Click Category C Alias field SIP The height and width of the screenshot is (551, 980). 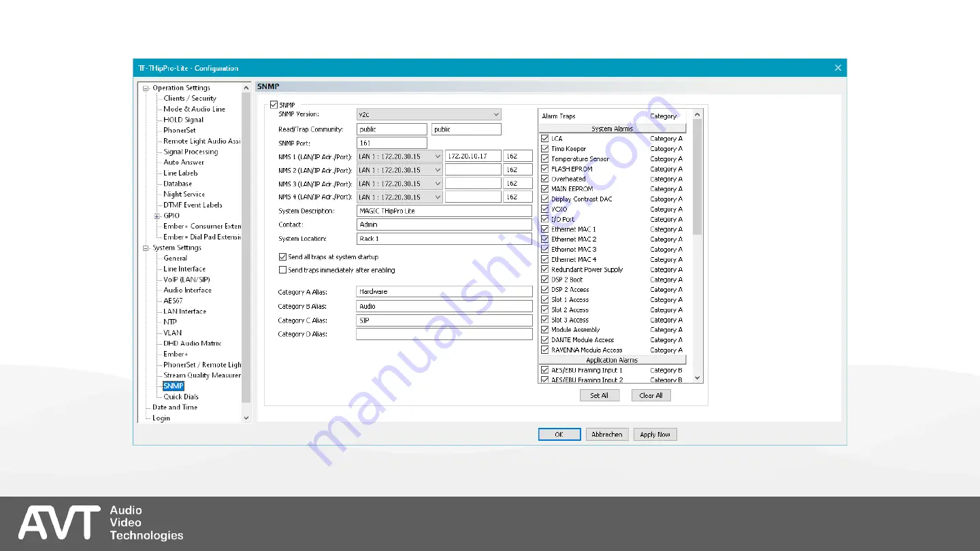(x=444, y=320)
